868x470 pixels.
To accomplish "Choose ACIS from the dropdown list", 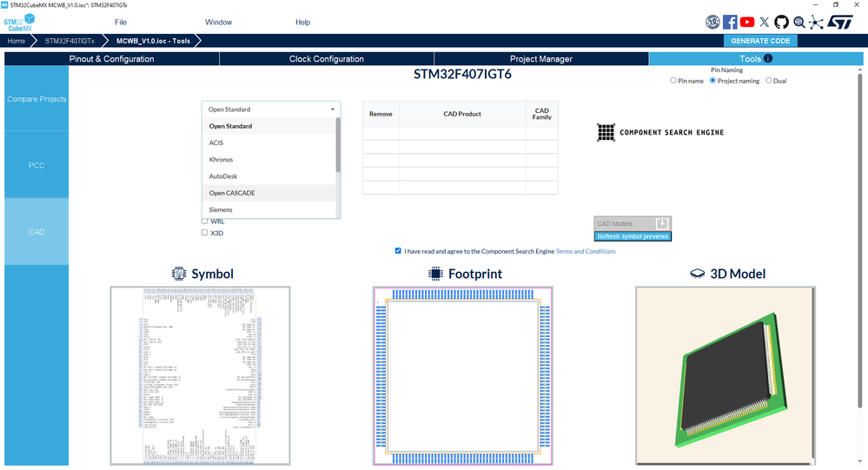I will click(269, 142).
